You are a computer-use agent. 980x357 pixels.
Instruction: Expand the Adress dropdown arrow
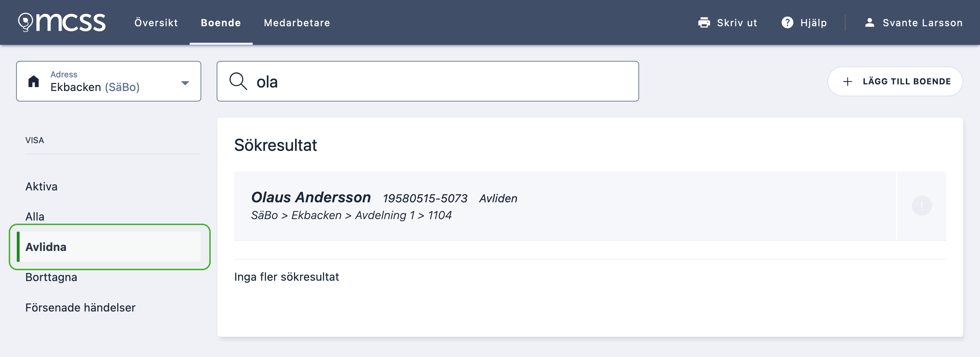(x=185, y=83)
